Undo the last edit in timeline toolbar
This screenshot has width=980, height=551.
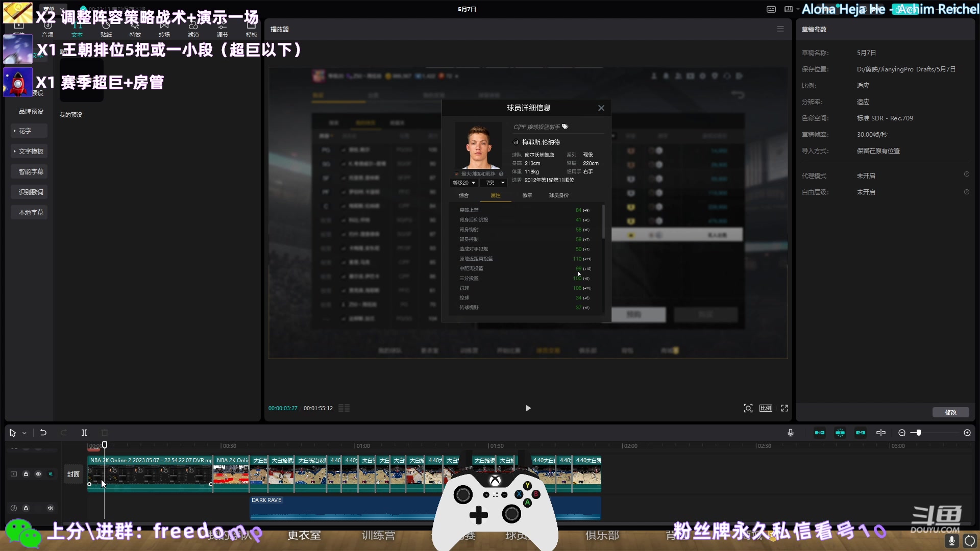43,433
